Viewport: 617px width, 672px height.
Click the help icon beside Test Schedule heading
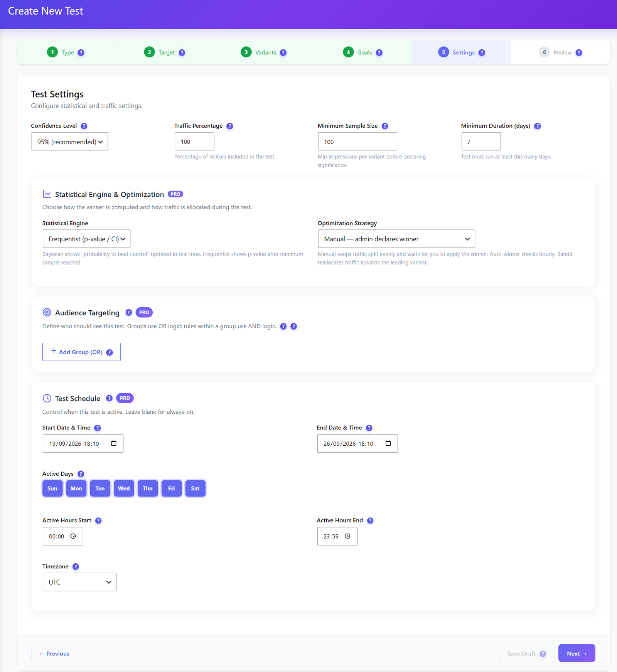110,398
